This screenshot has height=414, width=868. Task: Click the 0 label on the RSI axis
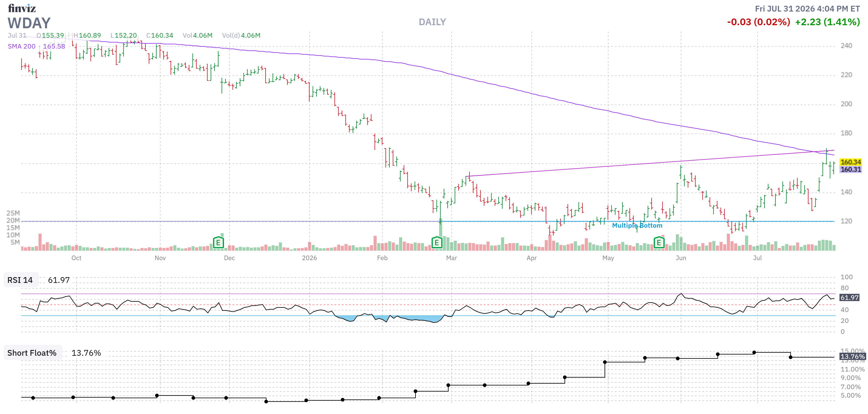click(843, 331)
